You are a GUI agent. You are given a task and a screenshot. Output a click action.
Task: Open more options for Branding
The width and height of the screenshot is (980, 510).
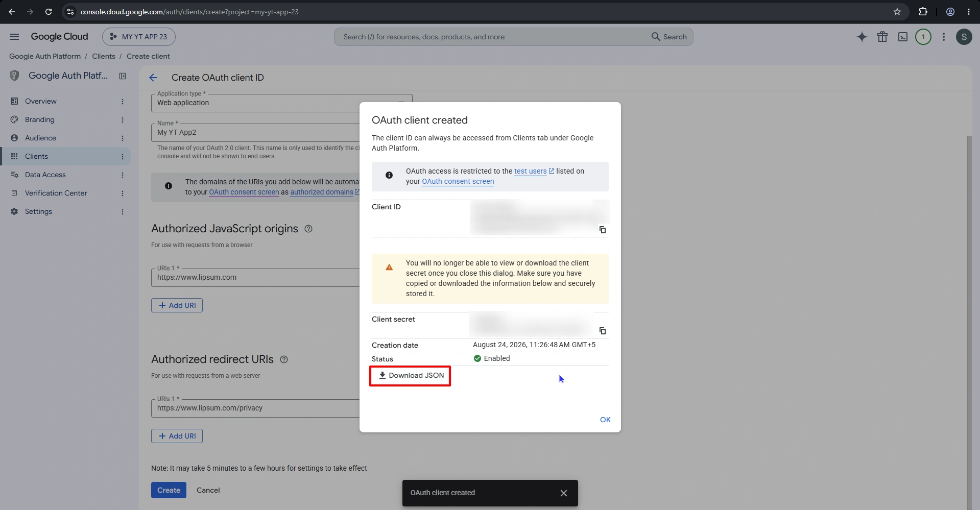point(123,120)
